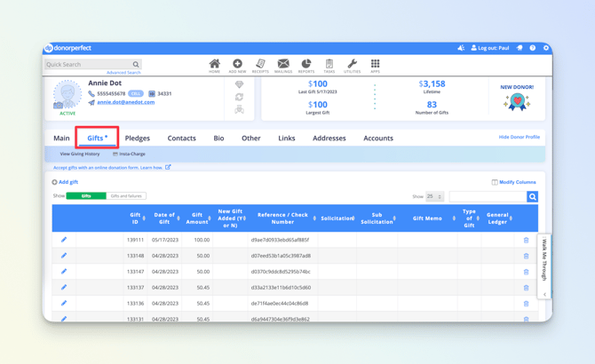
Task: Click the diamond icon on donor card
Action: coord(239,84)
